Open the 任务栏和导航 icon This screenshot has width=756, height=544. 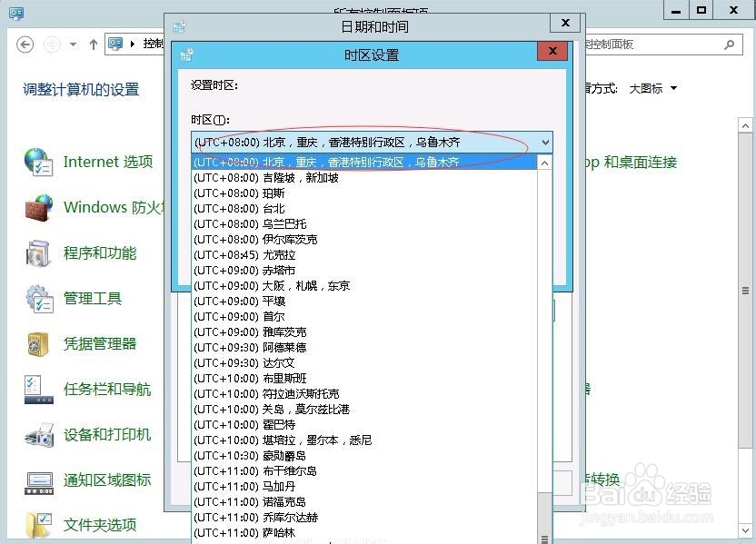[38, 390]
